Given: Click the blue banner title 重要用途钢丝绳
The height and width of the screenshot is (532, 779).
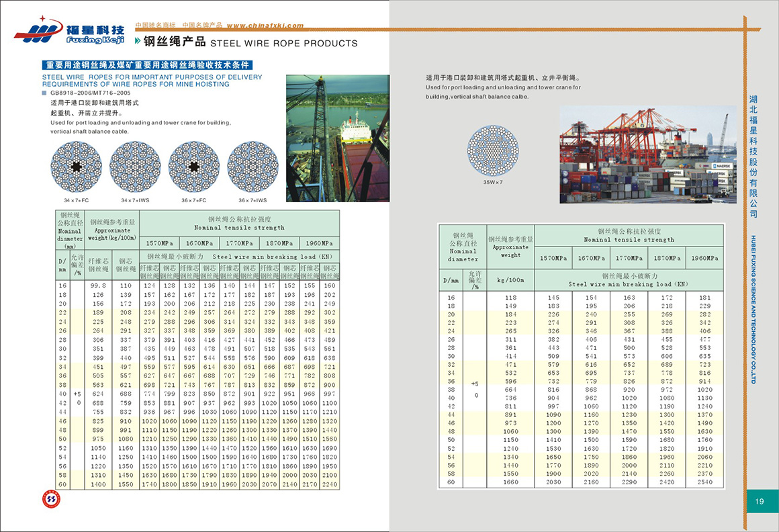Looking at the screenshot, I should [x=147, y=66].
